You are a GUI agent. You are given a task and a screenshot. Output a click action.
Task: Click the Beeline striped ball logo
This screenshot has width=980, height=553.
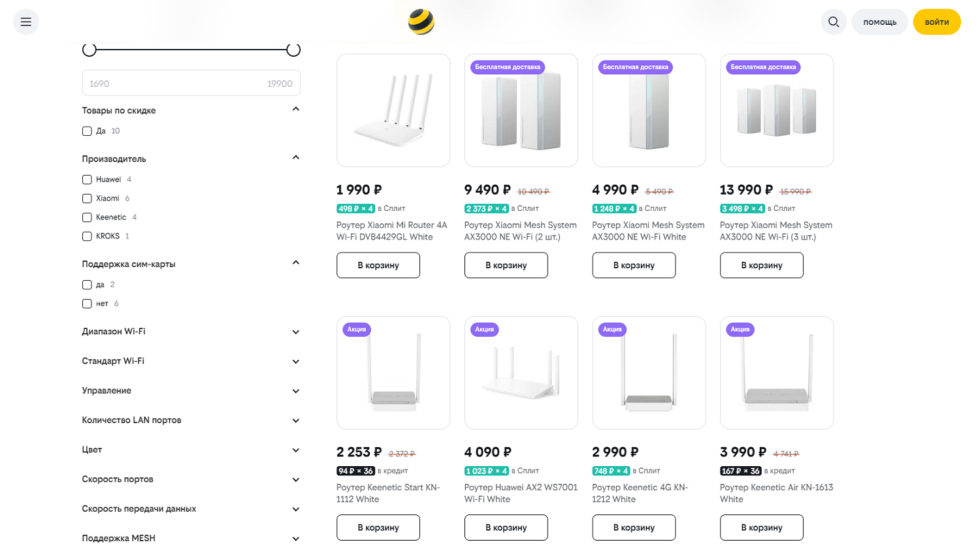tap(421, 22)
